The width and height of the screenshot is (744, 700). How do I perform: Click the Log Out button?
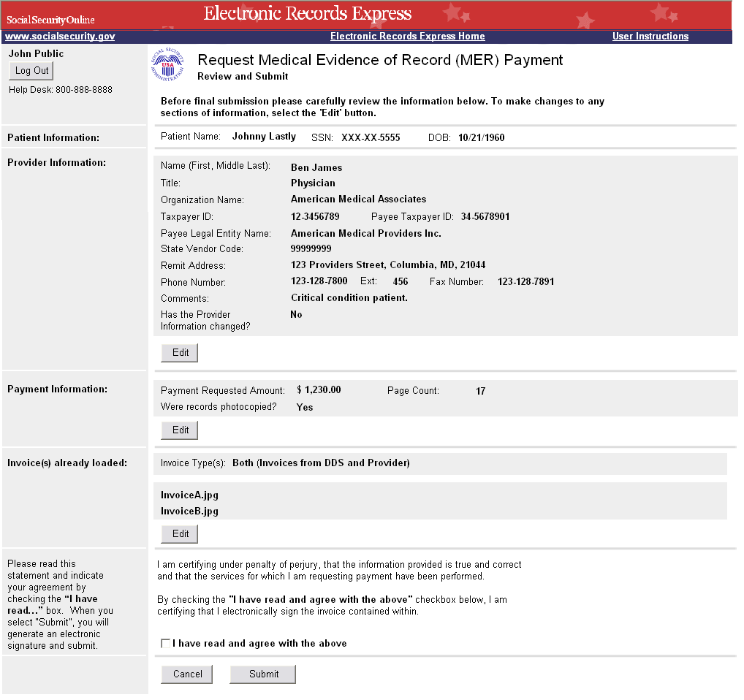point(31,71)
